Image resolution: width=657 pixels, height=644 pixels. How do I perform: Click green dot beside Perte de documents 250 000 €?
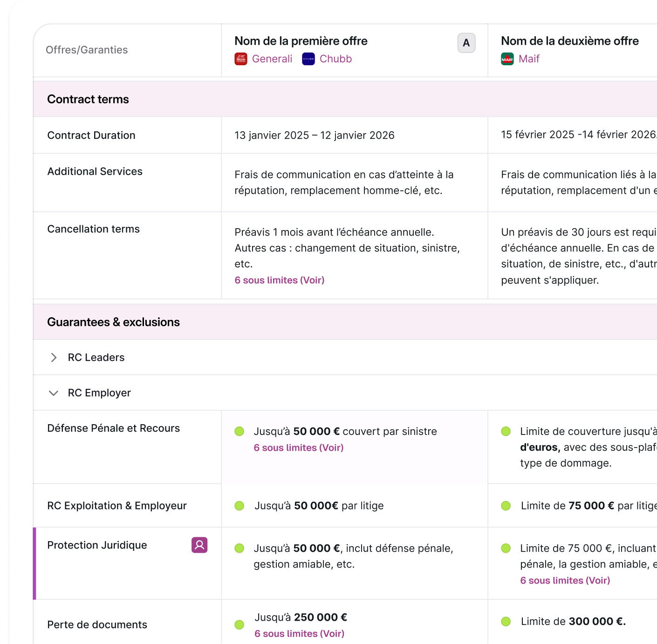[240, 624]
